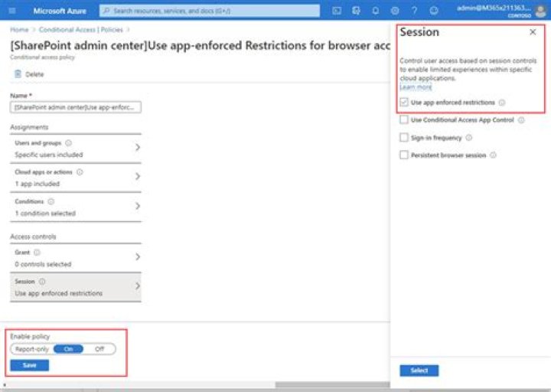Enable Sign-in frequency checkbox
Screen dimensions: 551x392
404,138
